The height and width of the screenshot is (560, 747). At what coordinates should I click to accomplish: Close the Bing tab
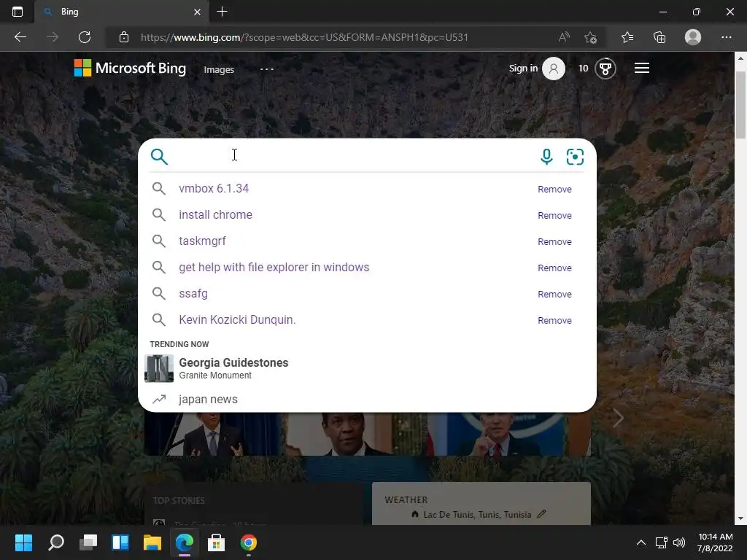(x=197, y=12)
